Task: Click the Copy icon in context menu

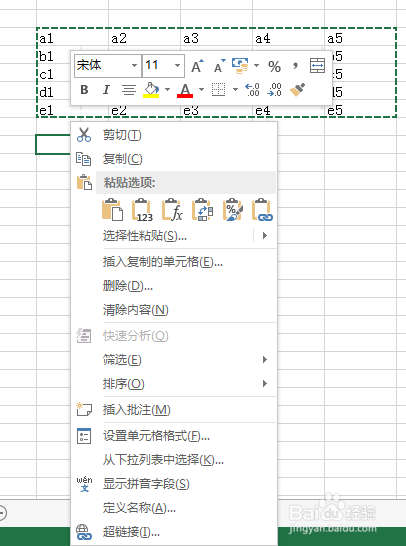Action: click(x=84, y=159)
